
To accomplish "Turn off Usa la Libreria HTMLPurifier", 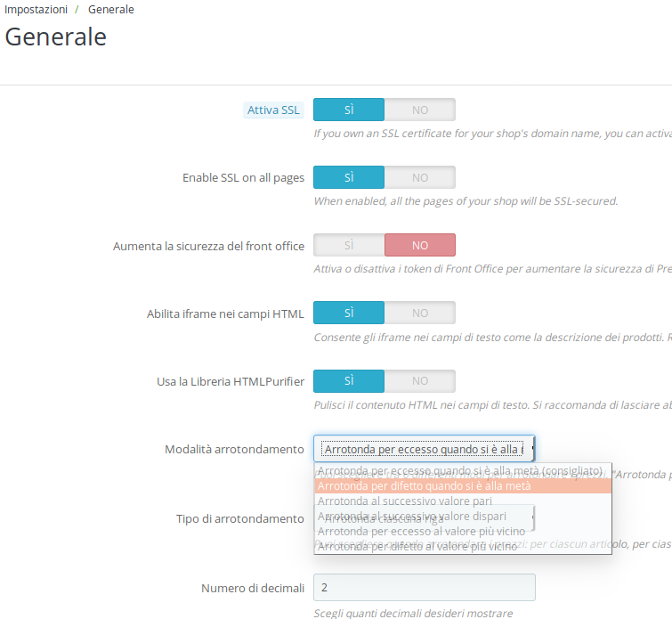I will pos(420,381).
